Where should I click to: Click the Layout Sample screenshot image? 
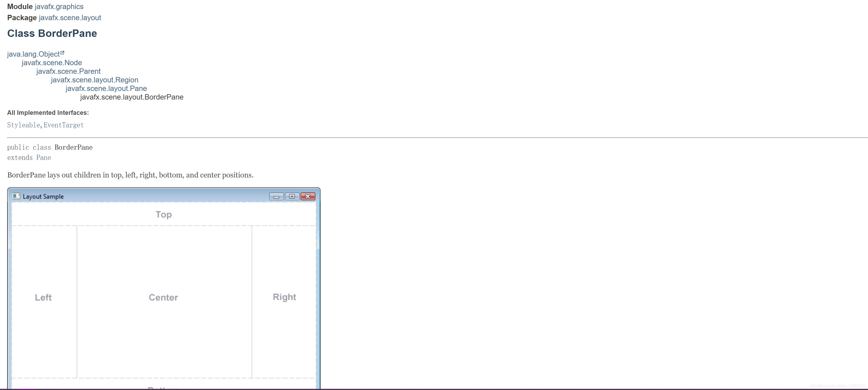164,288
